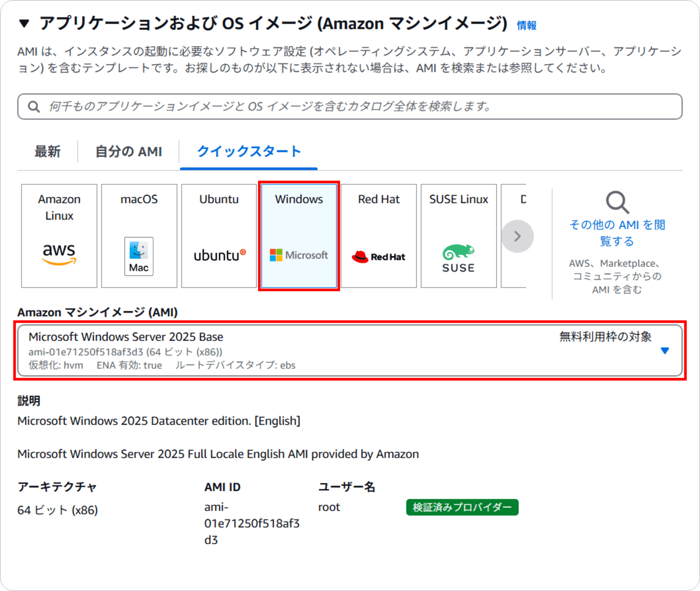The height and width of the screenshot is (591, 700).
Task: Click Microsoft Windows 2025 Datacenter edition description
Action: tap(159, 421)
